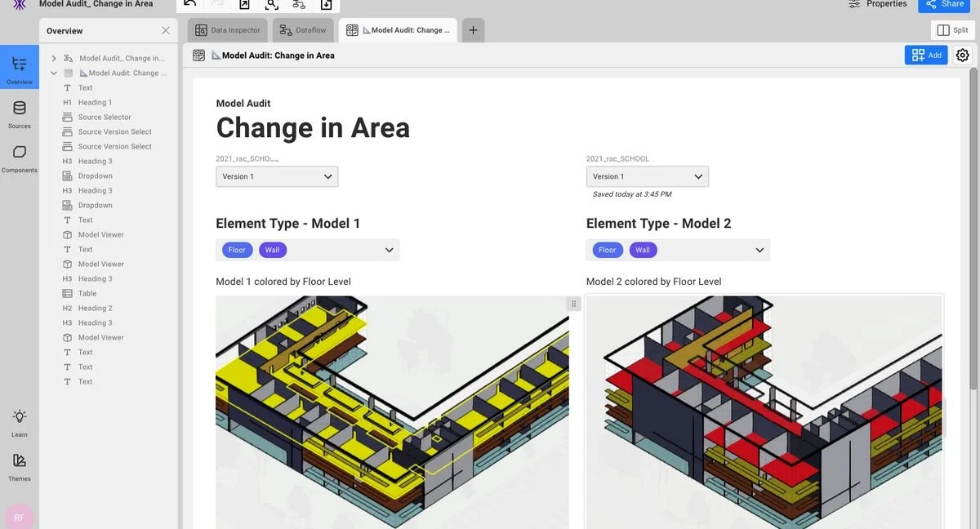The image size is (980, 529).
Task: Click the Split view button
Action: pos(953,30)
